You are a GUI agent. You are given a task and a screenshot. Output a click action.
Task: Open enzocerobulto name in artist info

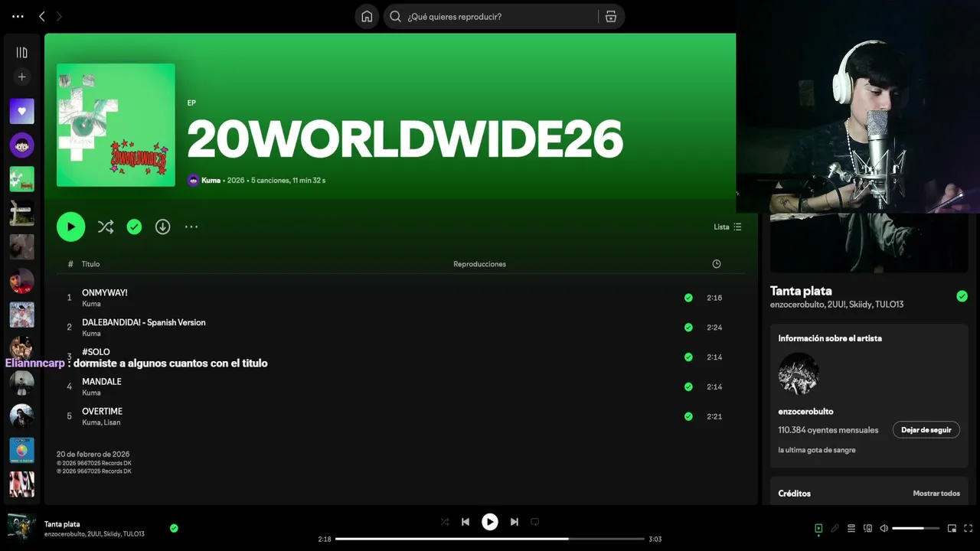805,412
